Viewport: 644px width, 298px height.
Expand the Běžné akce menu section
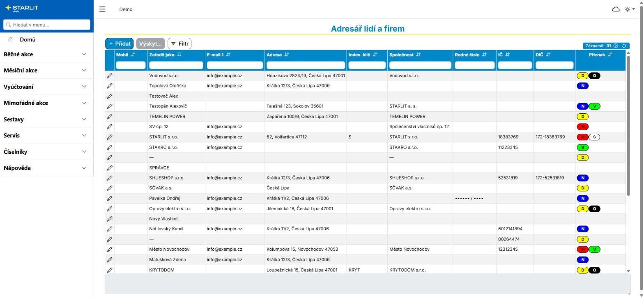click(x=46, y=54)
